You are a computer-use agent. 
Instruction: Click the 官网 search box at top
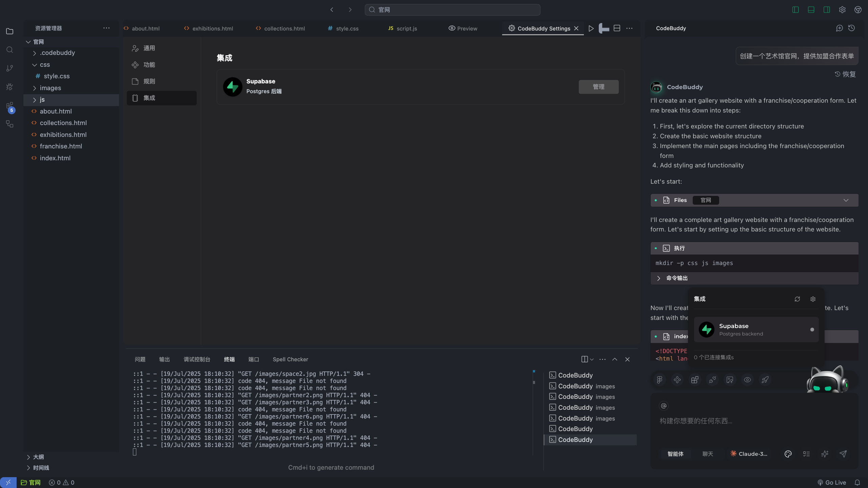pyautogui.click(x=452, y=10)
